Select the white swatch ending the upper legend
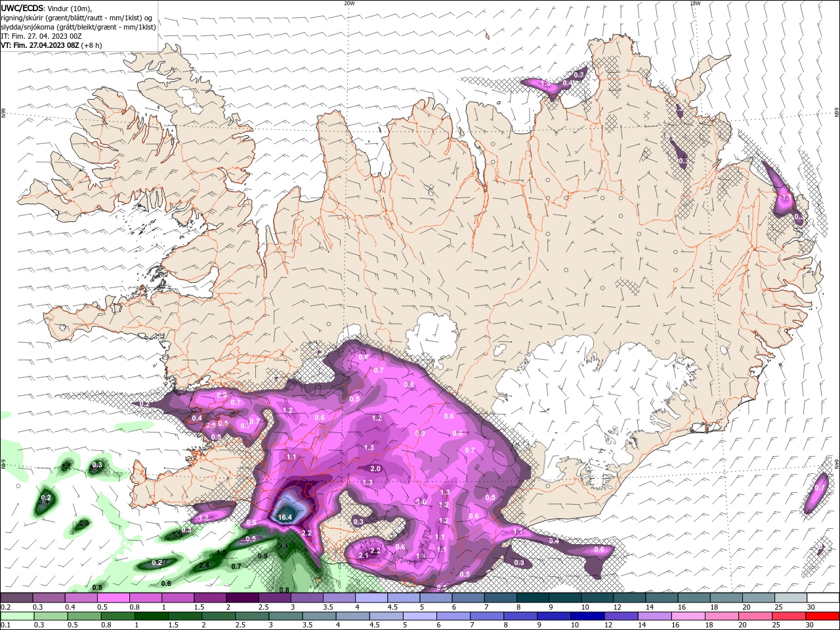This screenshot has width=840, height=630. 823,597
